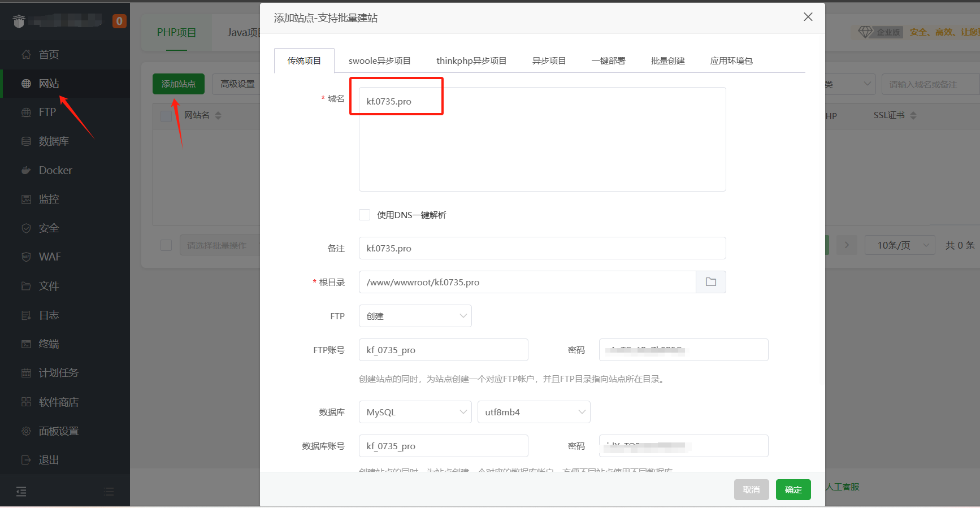Collapse sidebar with bottom-left menu icon
Screen dimensions: 980x508
point(21,492)
